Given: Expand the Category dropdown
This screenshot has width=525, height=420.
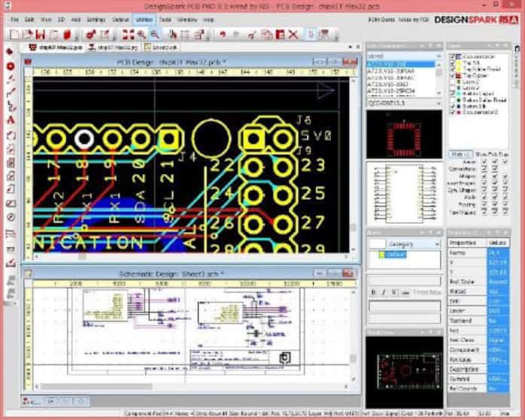Looking at the screenshot, I should [x=435, y=244].
